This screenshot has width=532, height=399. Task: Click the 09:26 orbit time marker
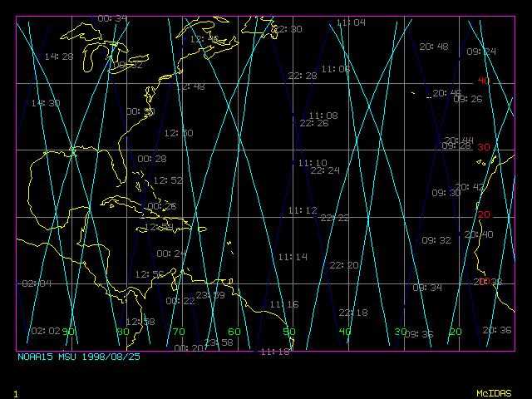pos(467,99)
